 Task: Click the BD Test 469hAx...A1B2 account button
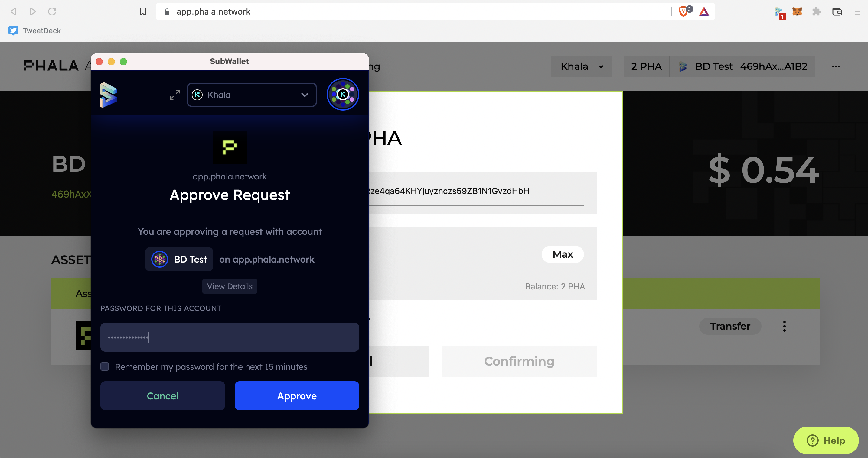click(x=742, y=66)
